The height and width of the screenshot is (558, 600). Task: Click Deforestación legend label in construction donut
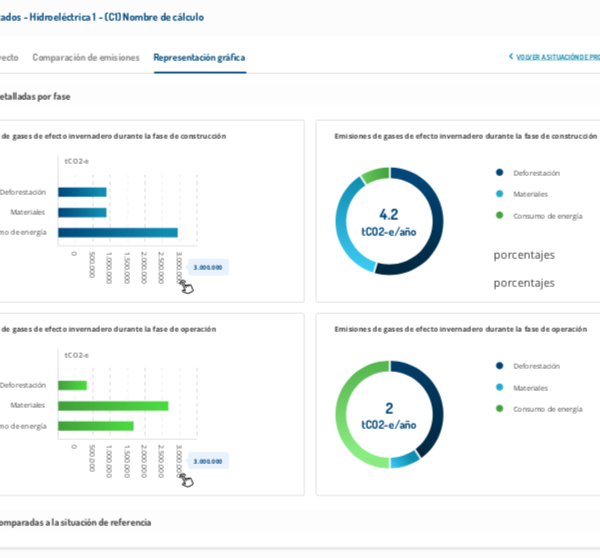point(536,173)
